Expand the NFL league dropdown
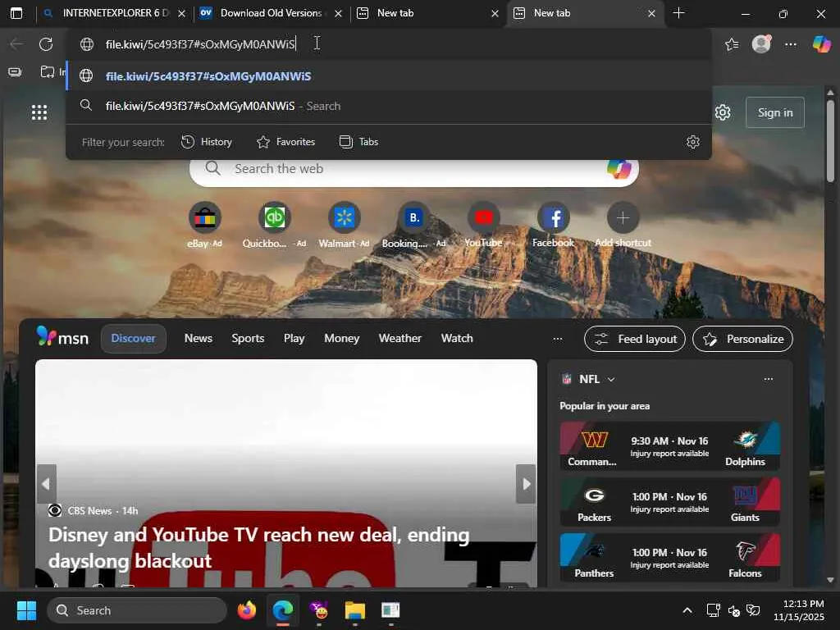This screenshot has height=630, width=840. 611,379
